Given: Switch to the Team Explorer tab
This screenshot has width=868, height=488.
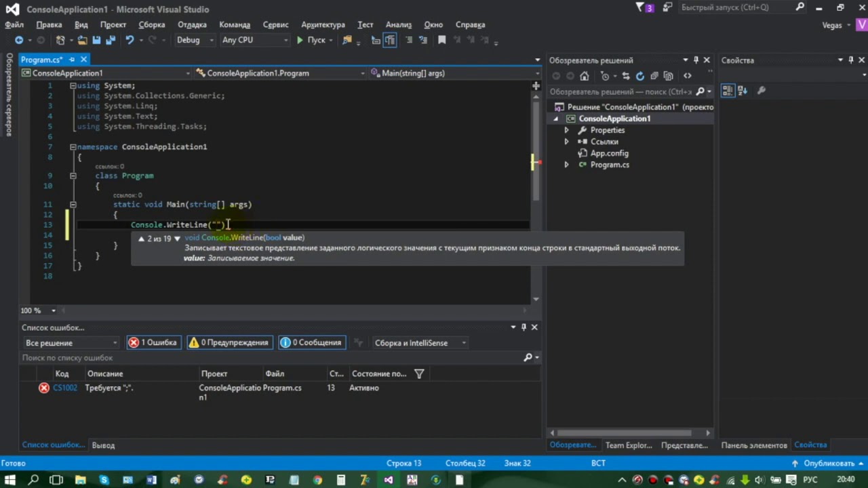Looking at the screenshot, I should pyautogui.click(x=629, y=445).
